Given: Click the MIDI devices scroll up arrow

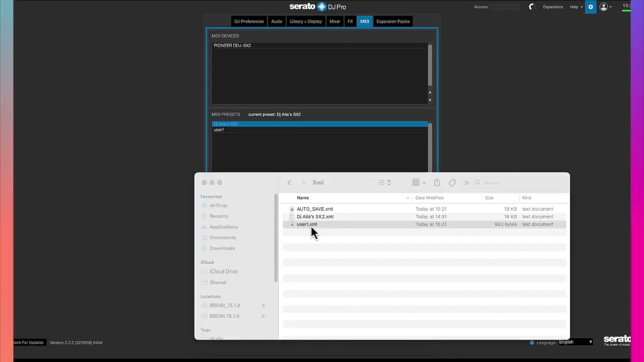Looking at the screenshot, I should 430,92.
